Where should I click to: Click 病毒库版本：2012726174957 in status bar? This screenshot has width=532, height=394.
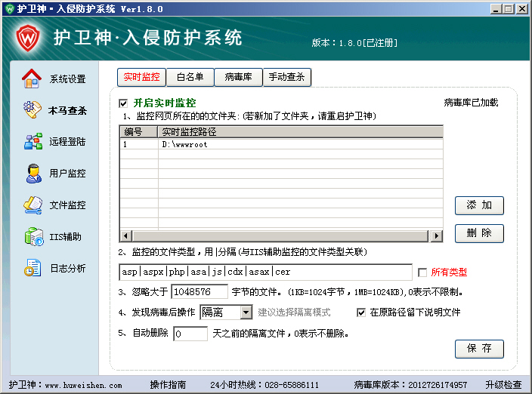(x=410, y=385)
